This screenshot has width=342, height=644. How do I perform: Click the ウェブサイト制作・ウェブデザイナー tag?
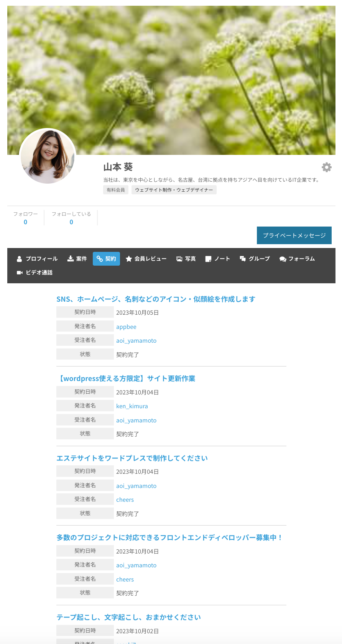coord(174,190)
